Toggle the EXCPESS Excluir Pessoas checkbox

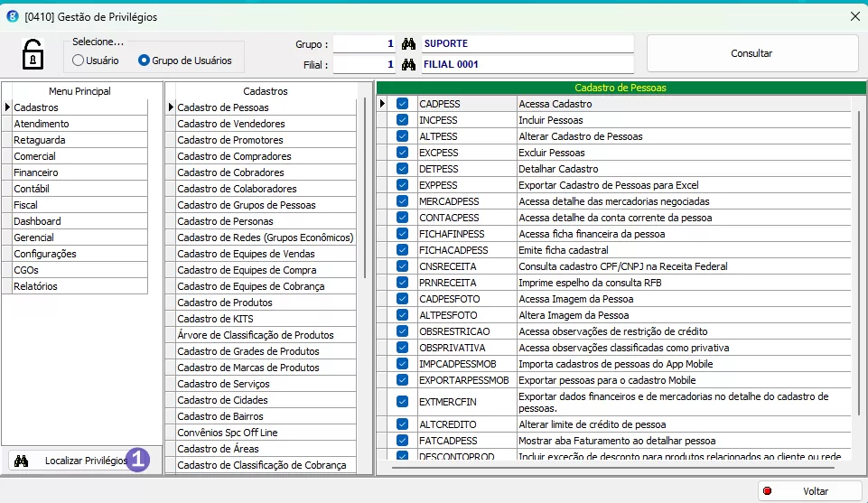403,153
